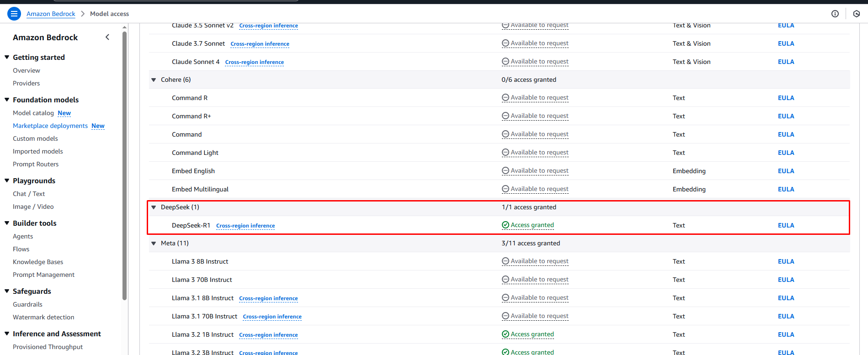Click the status icon for Llama 3 70B Instruct
Screen dimensions: 868x355
point(506,279)
